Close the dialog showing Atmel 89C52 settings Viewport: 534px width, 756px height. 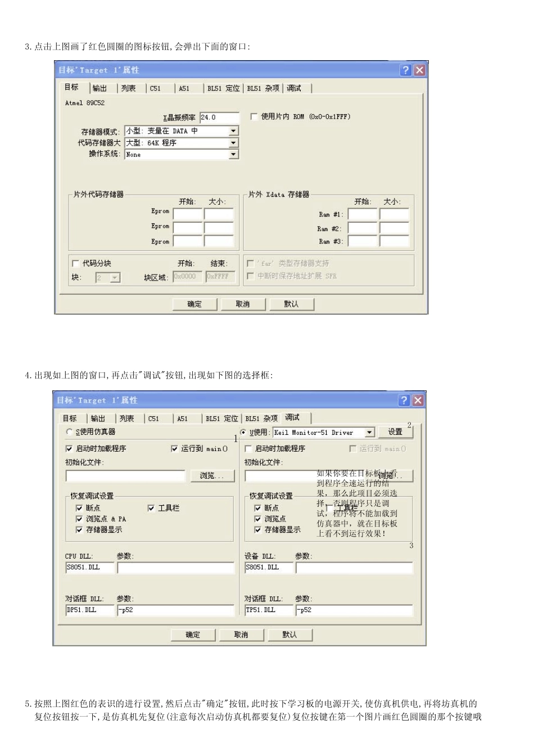coord(419,70)
